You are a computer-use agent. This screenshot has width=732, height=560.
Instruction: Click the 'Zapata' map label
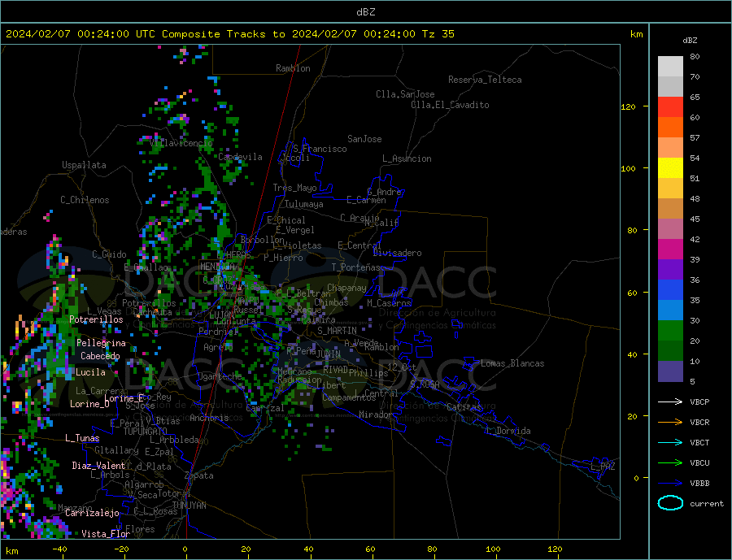(x=199, y=475)
